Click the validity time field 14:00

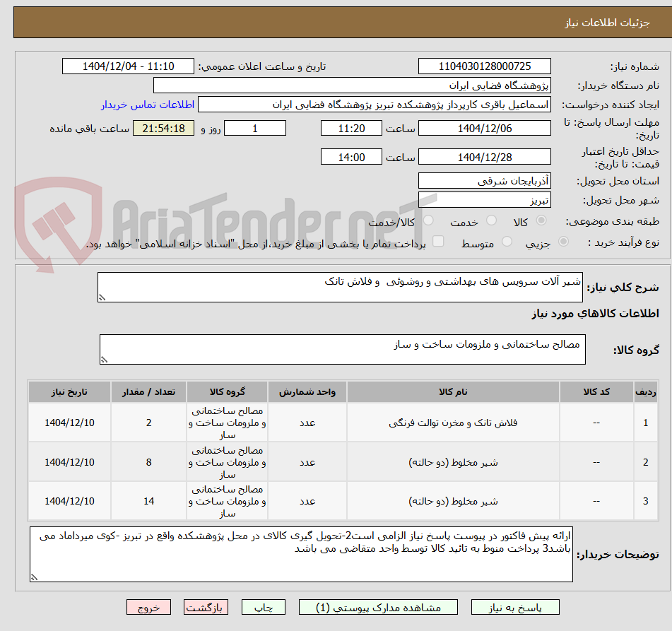[351, 157]
